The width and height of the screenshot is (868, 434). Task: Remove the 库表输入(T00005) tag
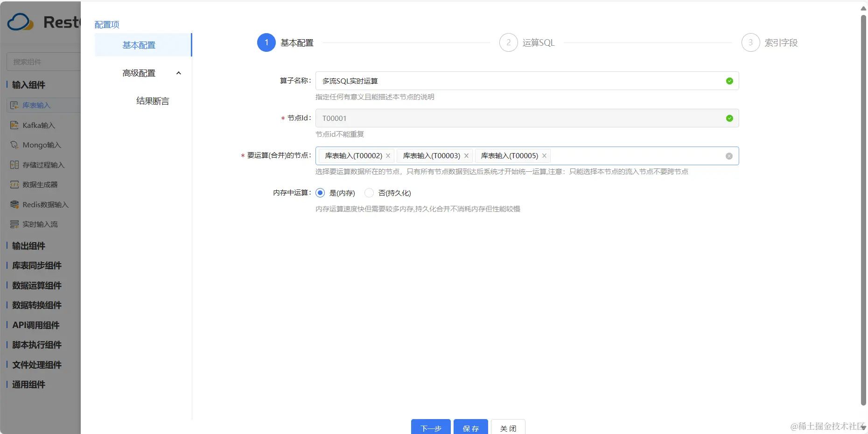[544, 156]
